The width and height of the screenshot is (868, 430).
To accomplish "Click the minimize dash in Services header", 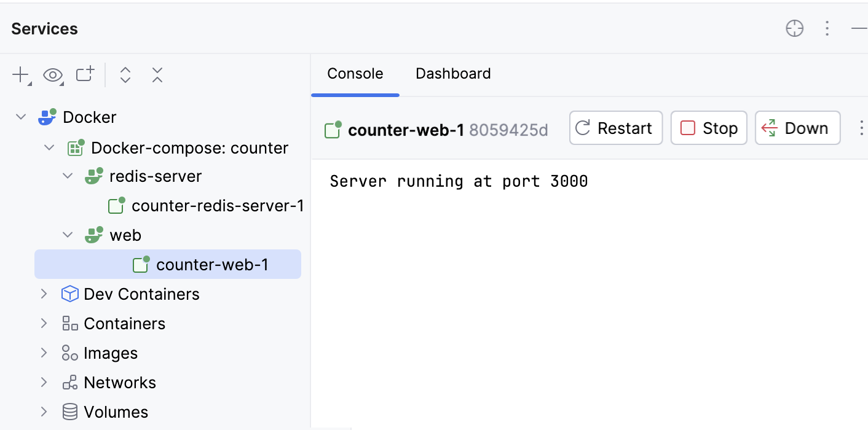I will point(859,28).
